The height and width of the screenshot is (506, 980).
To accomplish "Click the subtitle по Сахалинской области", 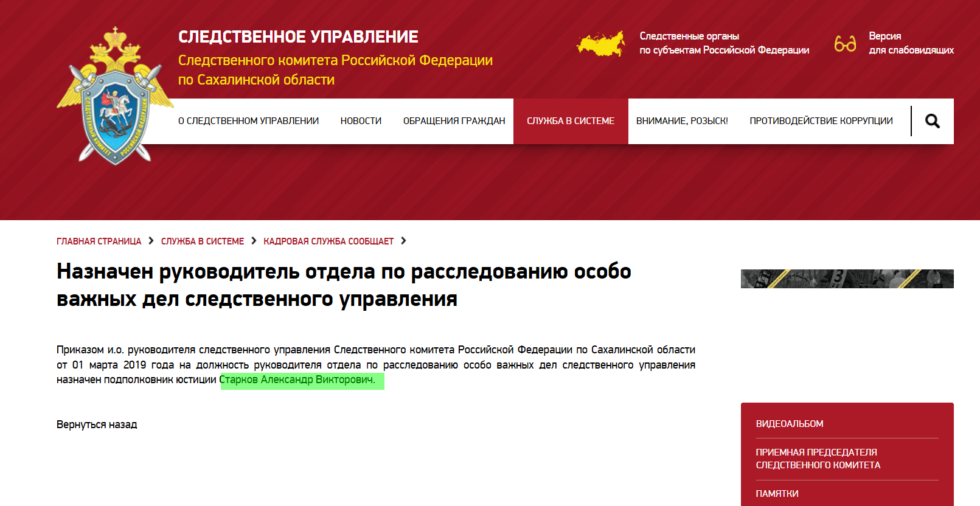I will [256, 80].
